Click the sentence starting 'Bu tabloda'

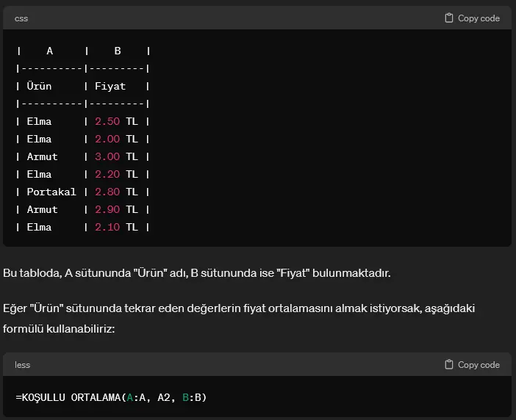[197, 273]
